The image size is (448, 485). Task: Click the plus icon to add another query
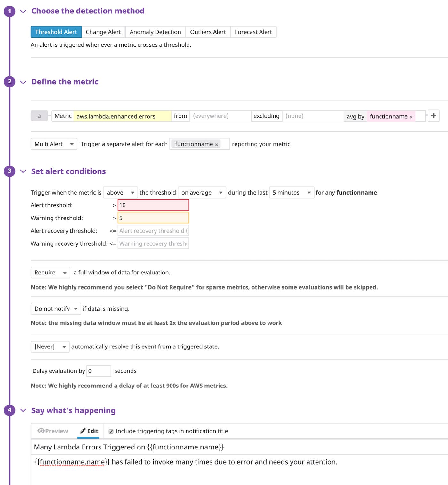coord(434,116)
